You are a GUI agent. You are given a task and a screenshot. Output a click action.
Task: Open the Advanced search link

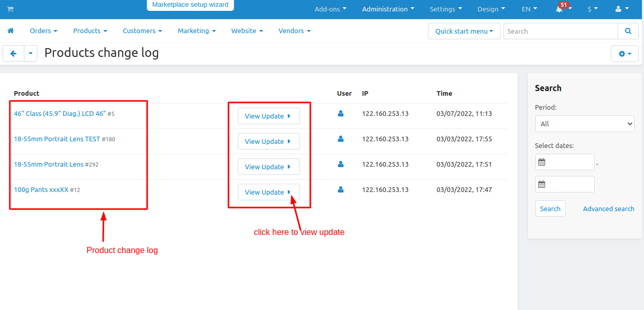click(x=608, y=209)
